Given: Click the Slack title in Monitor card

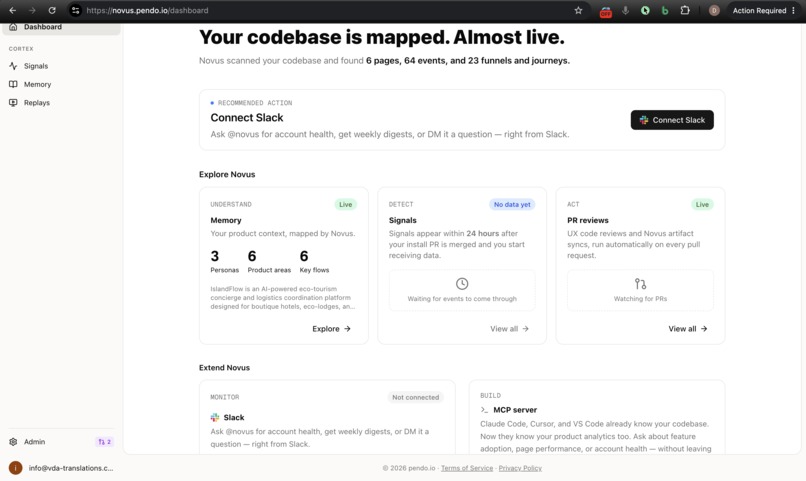Looking at the screenshot, I should tap(234, 417).
